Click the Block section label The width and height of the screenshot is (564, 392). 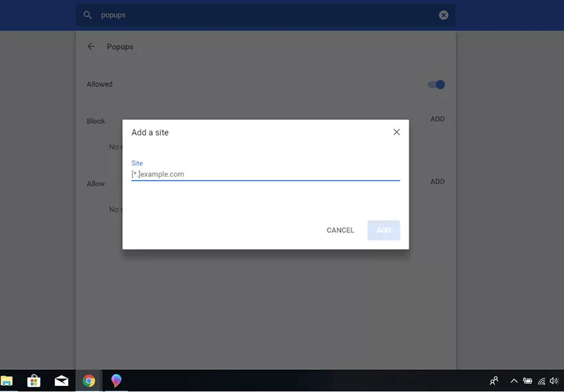tap(96, 121)
